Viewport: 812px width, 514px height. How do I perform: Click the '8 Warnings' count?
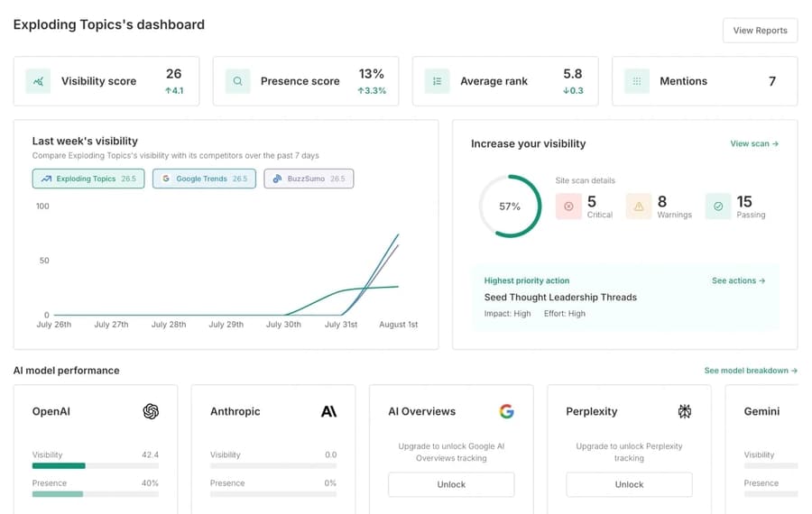point(674,207)
